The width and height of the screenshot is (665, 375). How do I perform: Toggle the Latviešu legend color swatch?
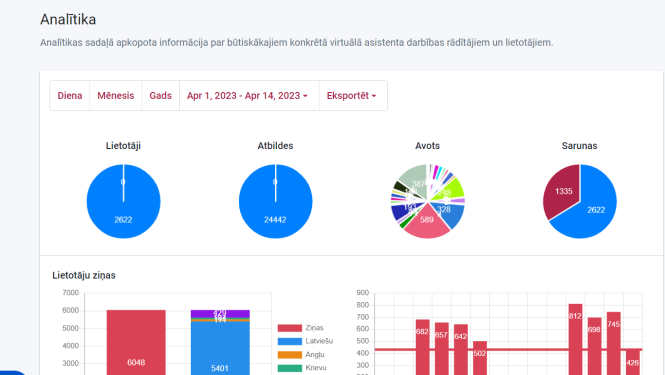point(290,341)
